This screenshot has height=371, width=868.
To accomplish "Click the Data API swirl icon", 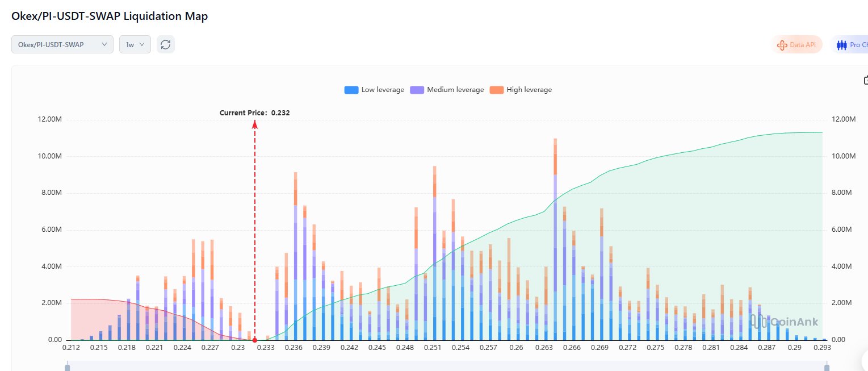I will click(x=782, y=45).
